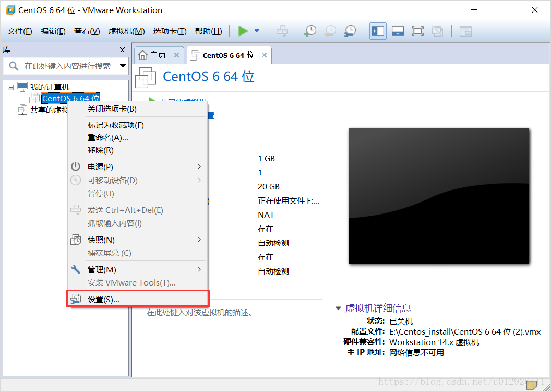Click the green Power On play icon
The image size is (551, 392).
click(243, 31)
